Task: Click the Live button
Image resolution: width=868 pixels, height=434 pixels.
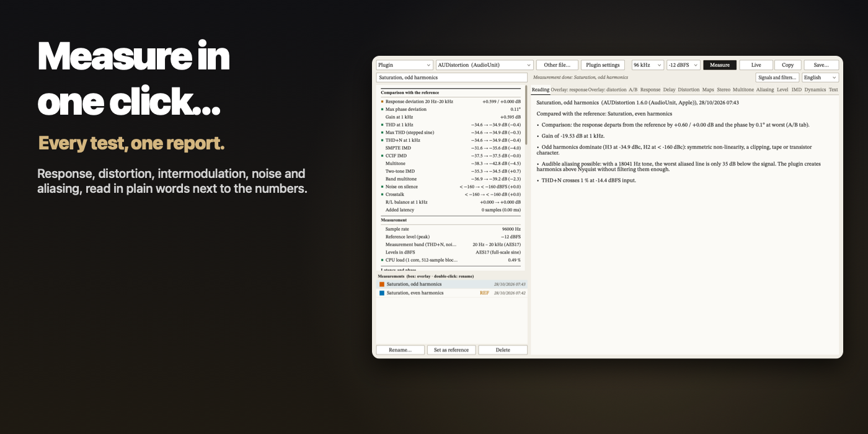Action: (x=756, y=65)
